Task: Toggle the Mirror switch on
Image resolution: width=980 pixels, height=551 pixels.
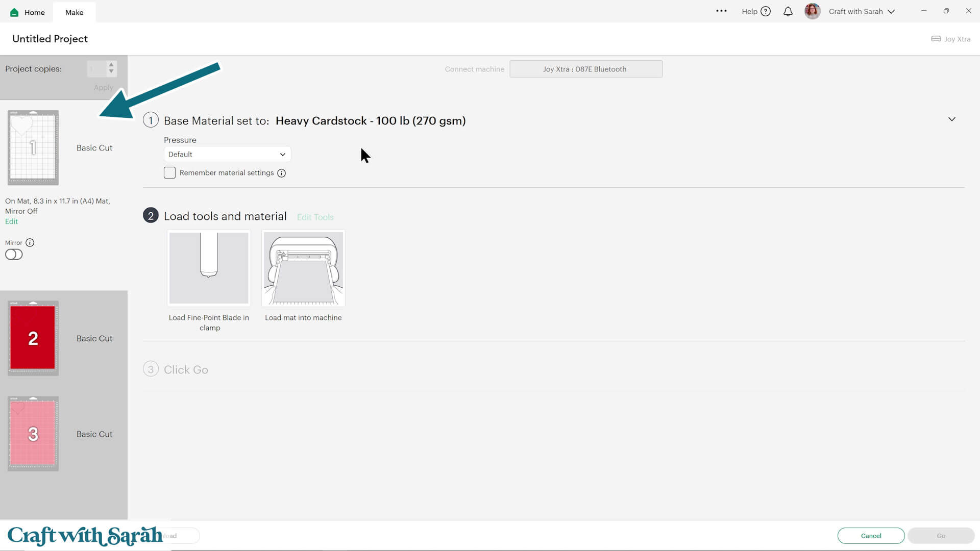Action: pos(14,255)
